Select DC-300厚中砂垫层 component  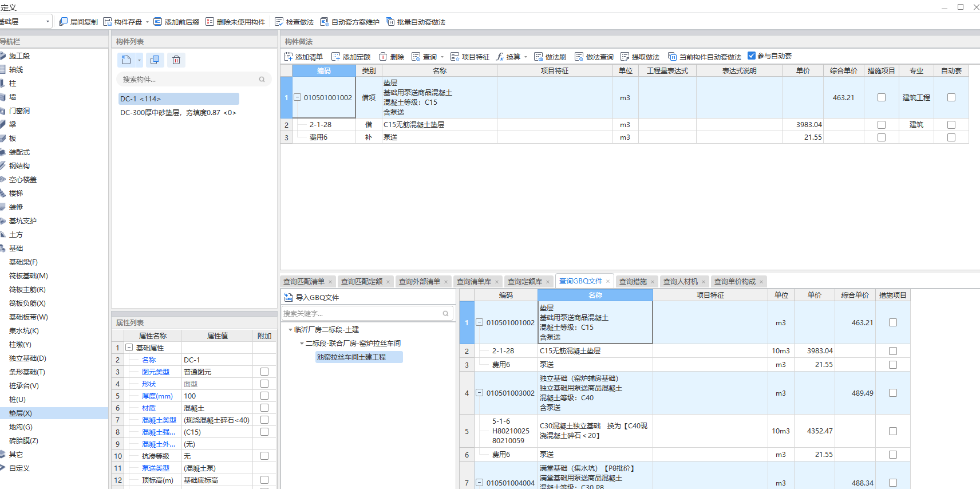(x=178, y=113)
